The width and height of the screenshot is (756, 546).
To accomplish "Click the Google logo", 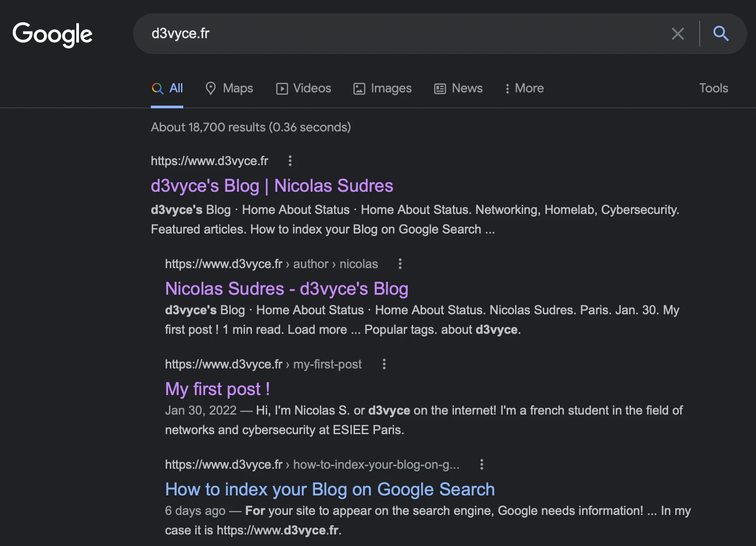I will (x=53, y=34).
